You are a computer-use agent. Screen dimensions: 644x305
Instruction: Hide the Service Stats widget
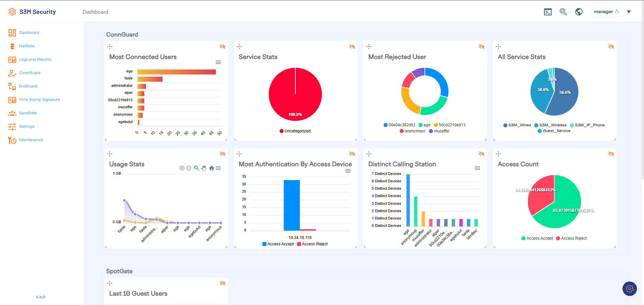(352, 47)
